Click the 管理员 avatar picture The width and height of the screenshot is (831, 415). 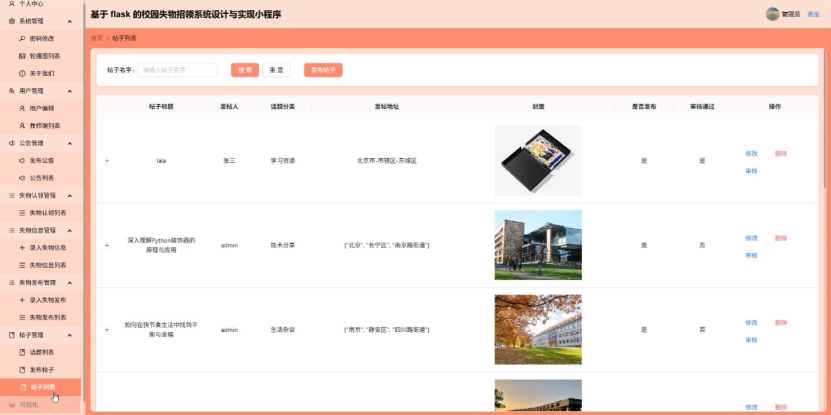tap(772, 14)
